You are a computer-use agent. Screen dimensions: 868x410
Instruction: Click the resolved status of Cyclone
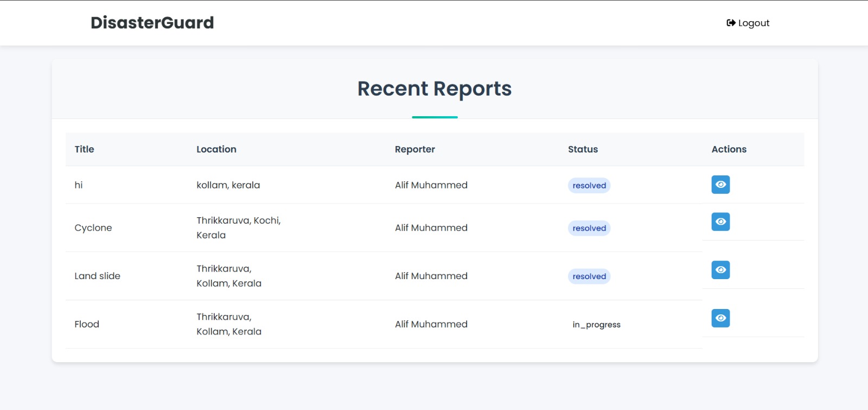click(x=589, y=228)
